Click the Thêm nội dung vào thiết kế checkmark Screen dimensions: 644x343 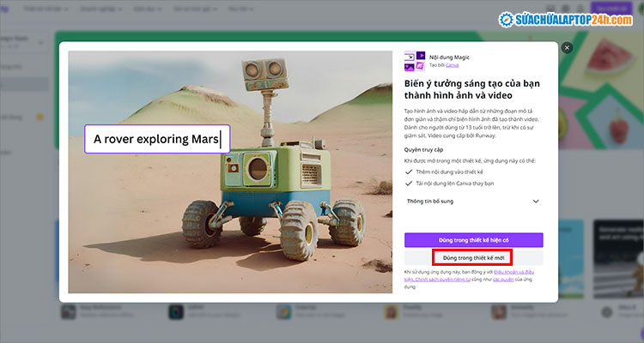pos(409,171)
